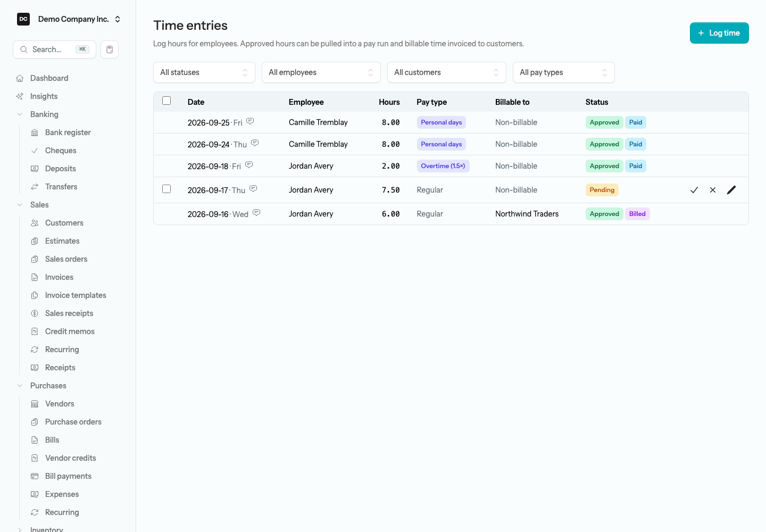Image resolution: width=766 pixels, height=532 pixels.
Task: Go to Vendor credits
Action: (x=71, y=458)
